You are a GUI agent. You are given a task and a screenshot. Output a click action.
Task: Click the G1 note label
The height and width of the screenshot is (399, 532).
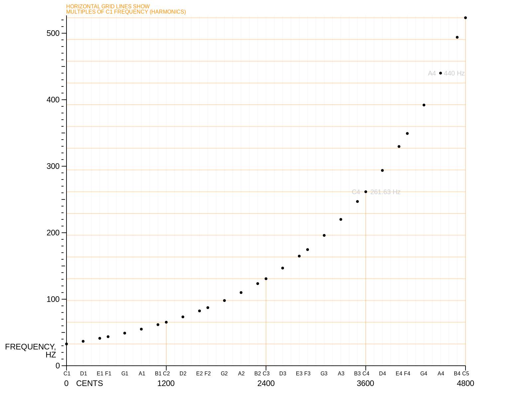[x=125, y=373]
